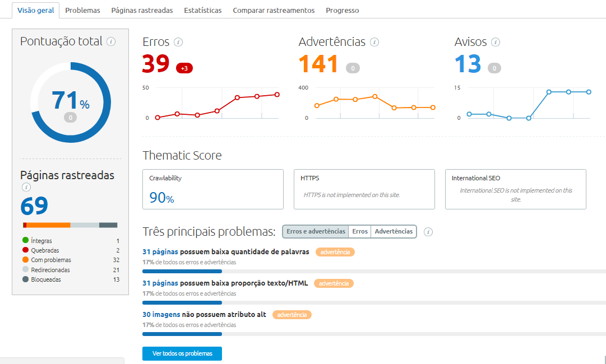Click the Crawlability score card

[x=213, y=189]
